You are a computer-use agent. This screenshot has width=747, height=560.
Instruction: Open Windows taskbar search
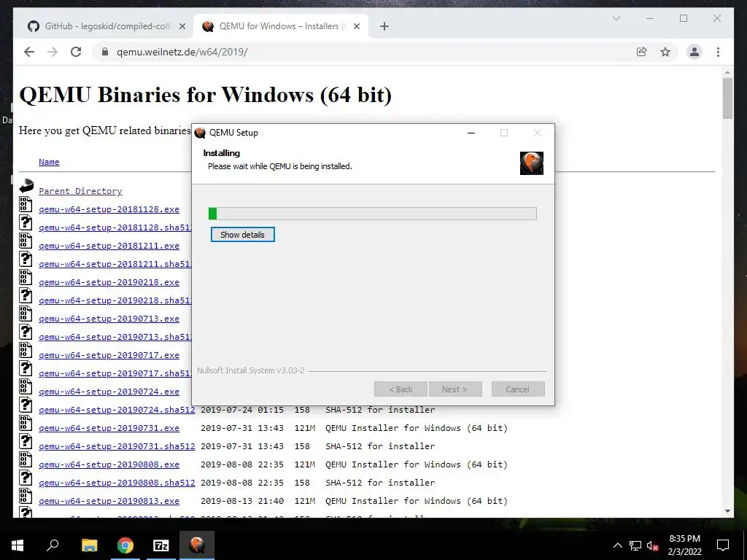53,545
